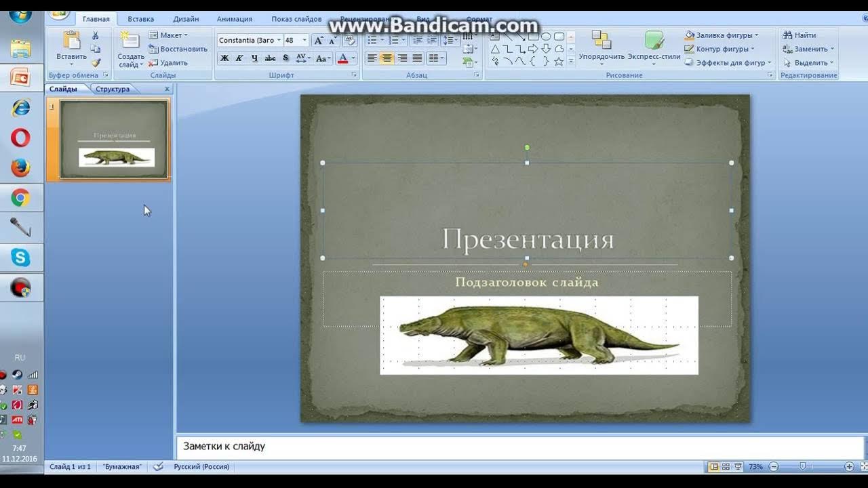
Task: Click the Найти button
Action: pos(800,35)
